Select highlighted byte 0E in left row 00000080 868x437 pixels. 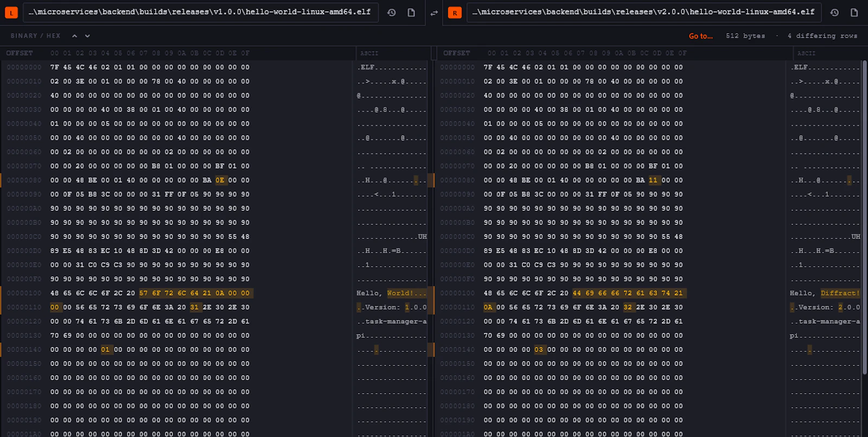pos(220,180)
